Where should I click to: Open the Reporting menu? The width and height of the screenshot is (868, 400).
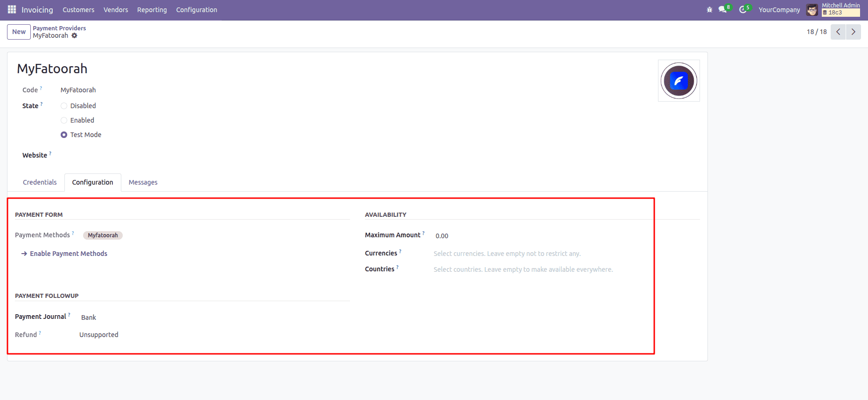pyautogui.click(x=152, y=10)
